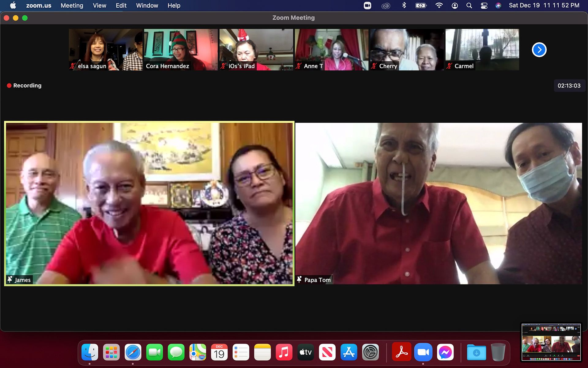Open Messenger from the Dock
This screenshot has width=588, height=368.
click(x=445, y=352)
